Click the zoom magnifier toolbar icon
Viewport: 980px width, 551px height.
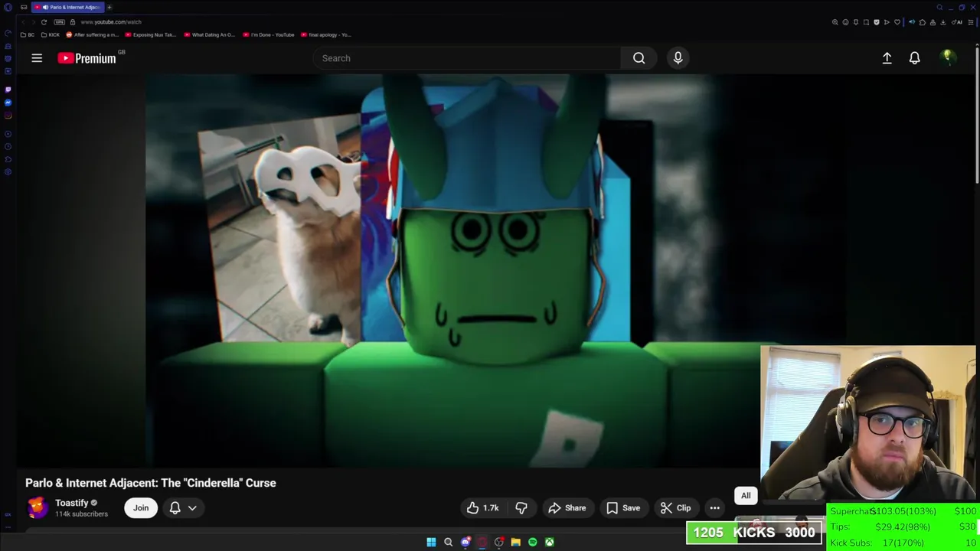pos(835,22)
